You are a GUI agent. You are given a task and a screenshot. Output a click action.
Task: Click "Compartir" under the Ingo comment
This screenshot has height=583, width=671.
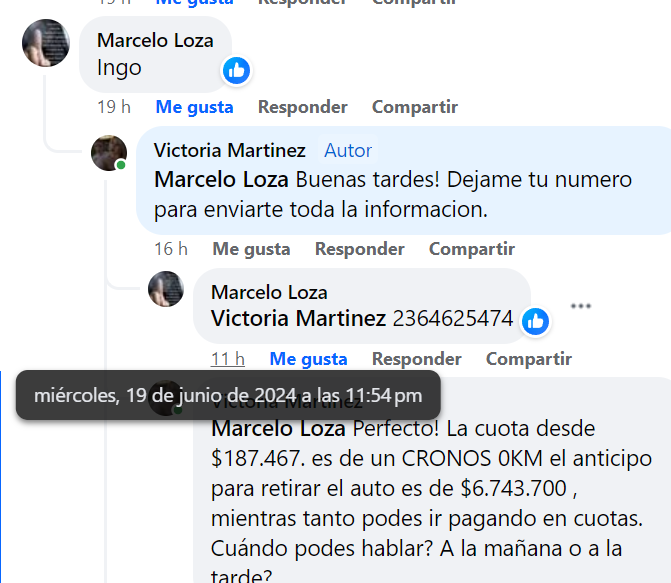[415, 107]
